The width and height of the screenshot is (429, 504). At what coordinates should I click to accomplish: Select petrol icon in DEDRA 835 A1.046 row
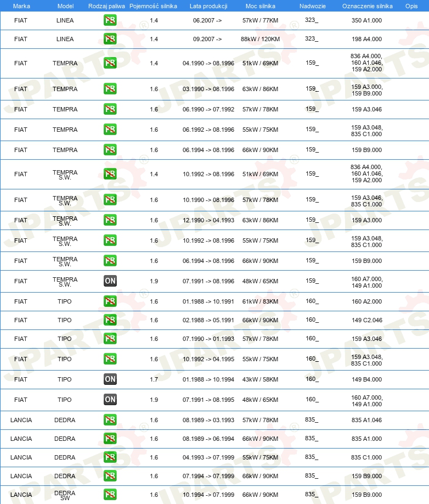point(110,420)
